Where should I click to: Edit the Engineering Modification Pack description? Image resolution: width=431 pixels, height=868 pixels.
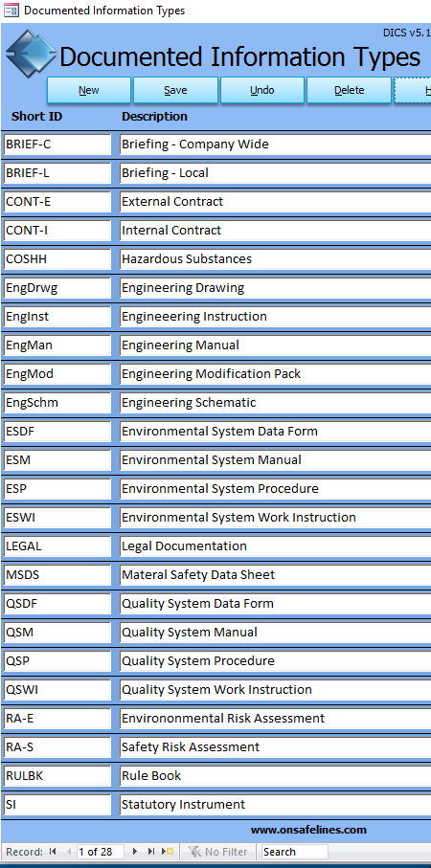275,374
